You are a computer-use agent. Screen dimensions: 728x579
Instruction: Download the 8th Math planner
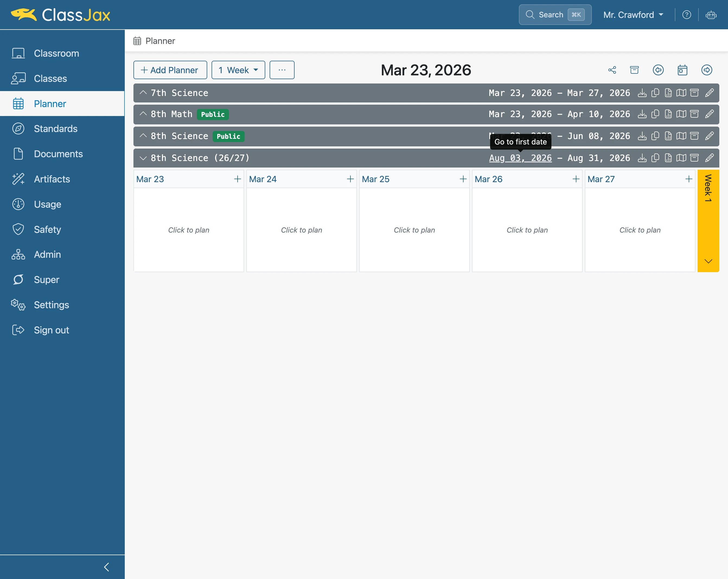click(x=642, y=114)
